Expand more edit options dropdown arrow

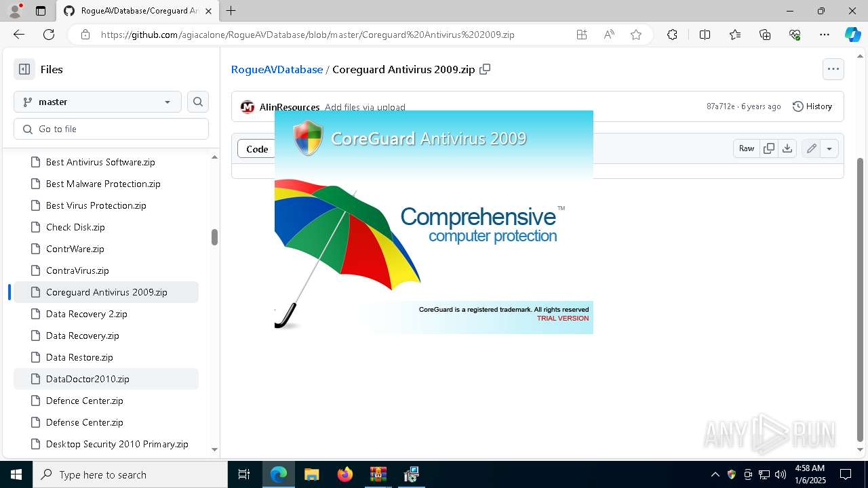(x=829, y=148)
